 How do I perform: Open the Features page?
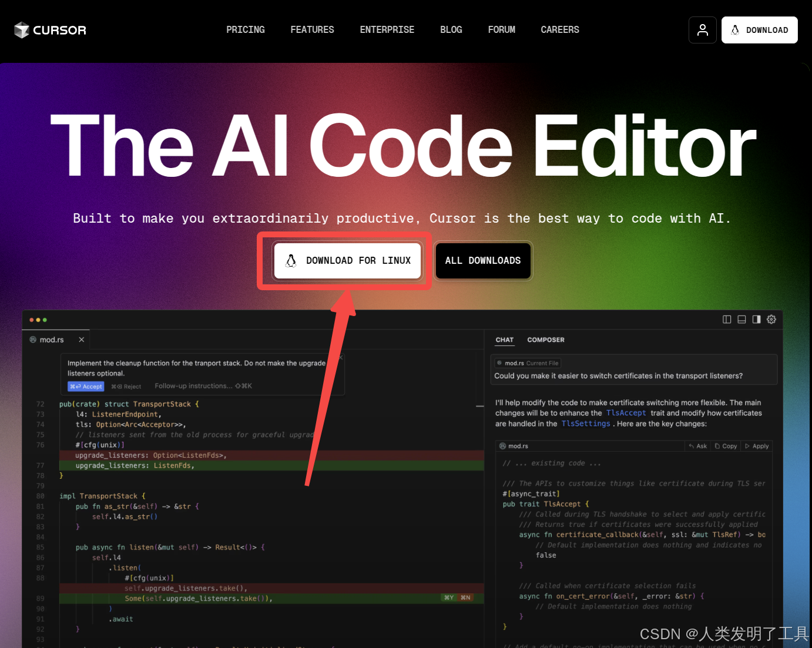click(x=312, y=29)
